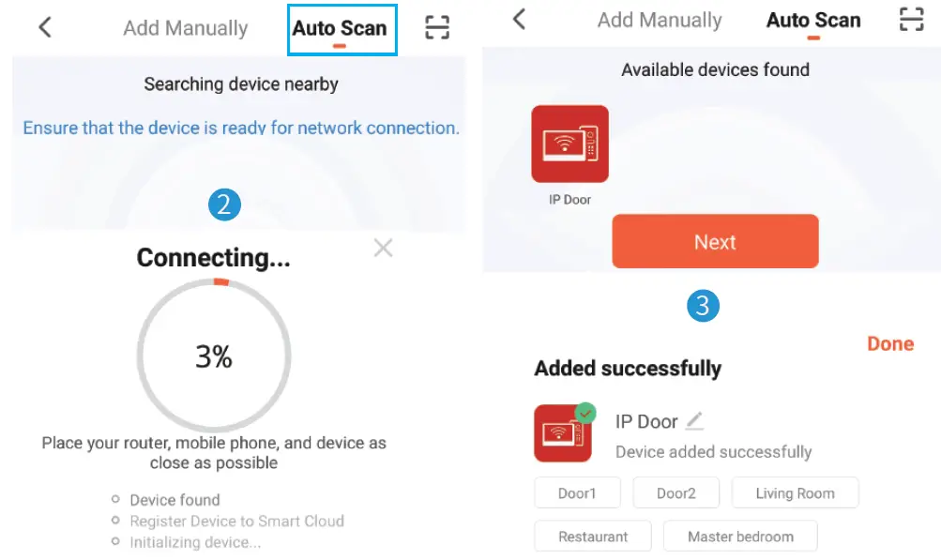Tap Done to finish adding device
Screen dimensions: 941x560
[890, 343]
